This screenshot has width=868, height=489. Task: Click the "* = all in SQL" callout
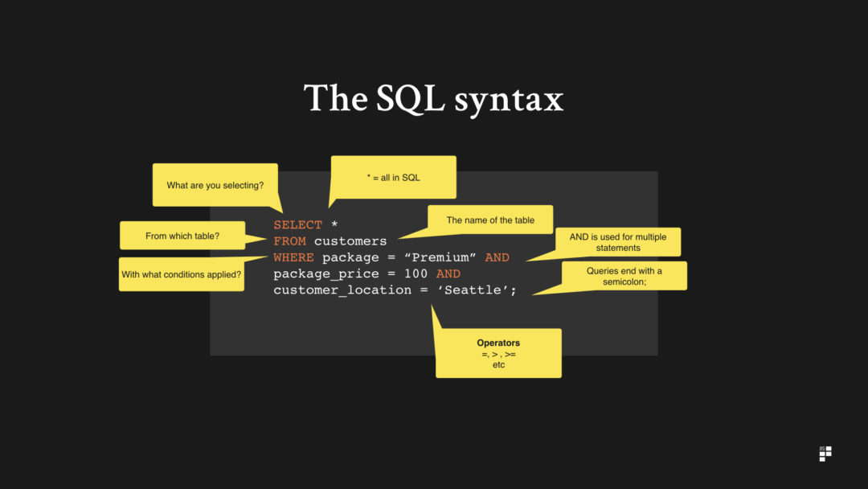393,175
